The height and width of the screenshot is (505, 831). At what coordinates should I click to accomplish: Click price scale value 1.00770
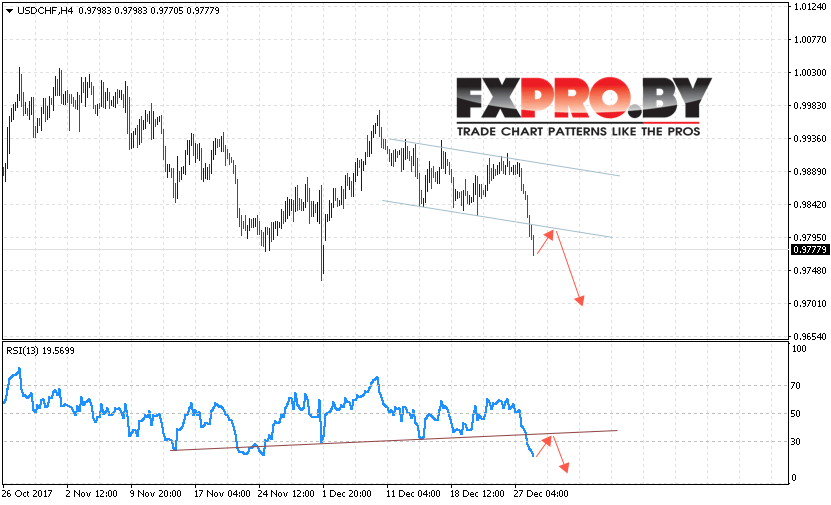click(810, 40)
